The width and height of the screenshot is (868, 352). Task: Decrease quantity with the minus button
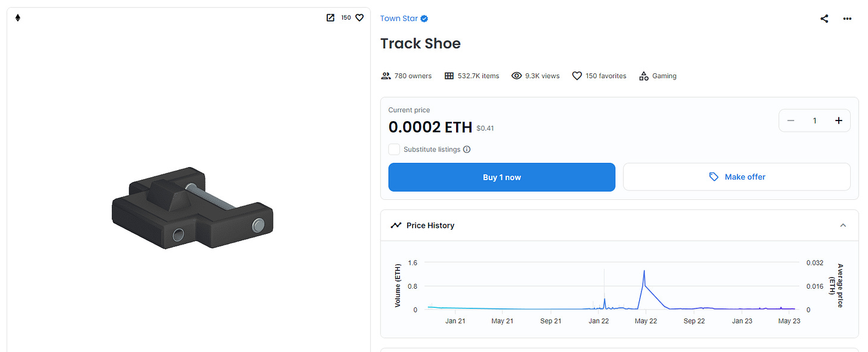coord(790,121)
